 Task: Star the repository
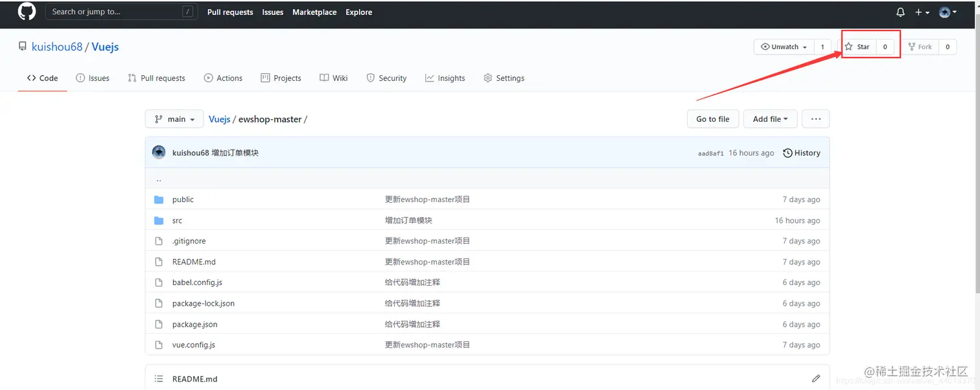pyautogui.click(x=857, y=47)
